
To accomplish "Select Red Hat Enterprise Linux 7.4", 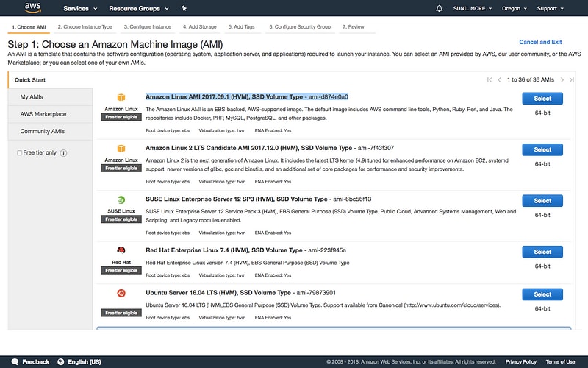I will 542,252.
